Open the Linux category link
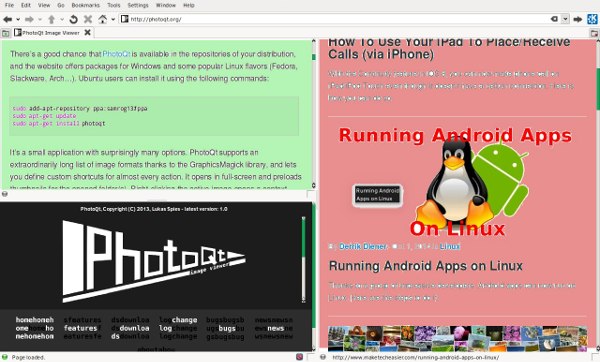This screenshot has width=600, height=362. 450,246
